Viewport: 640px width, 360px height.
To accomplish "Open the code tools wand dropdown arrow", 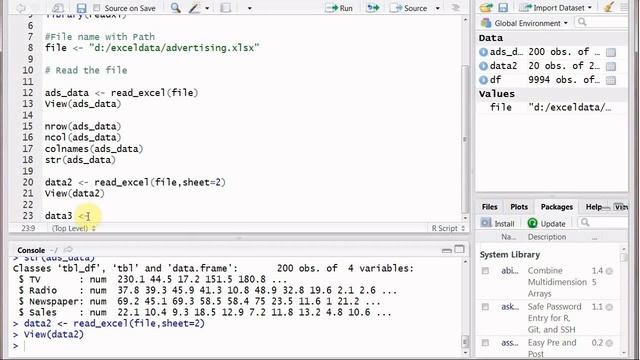I will click(x=207, y=8).
